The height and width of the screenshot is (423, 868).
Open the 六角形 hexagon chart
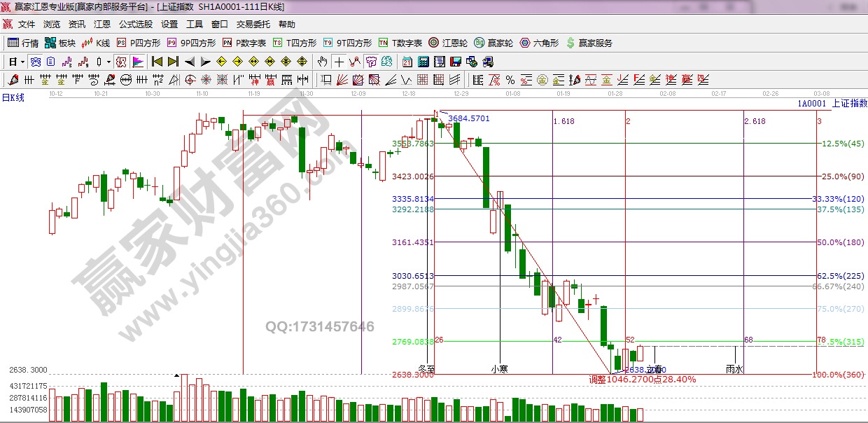(539, 43)
